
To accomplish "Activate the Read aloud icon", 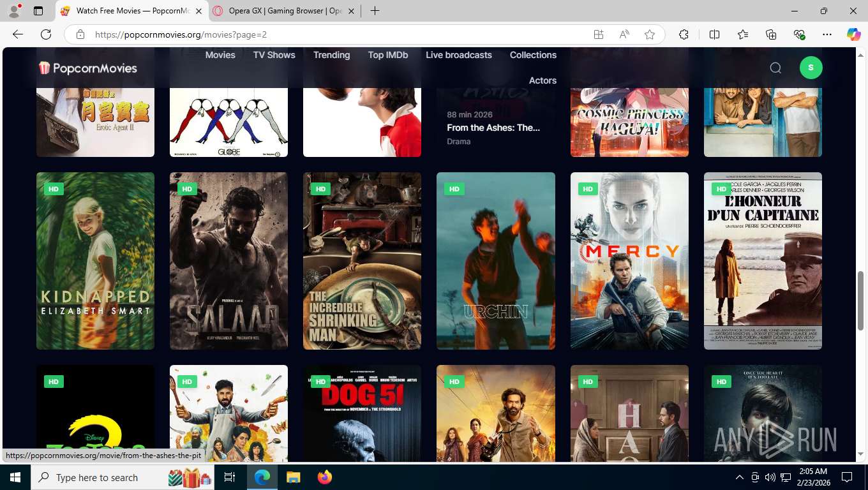I will pos(624,34).
